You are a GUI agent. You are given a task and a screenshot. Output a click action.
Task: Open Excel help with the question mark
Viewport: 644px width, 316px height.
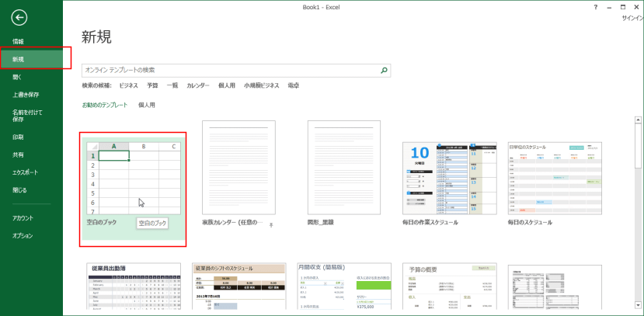coord(595,6)
